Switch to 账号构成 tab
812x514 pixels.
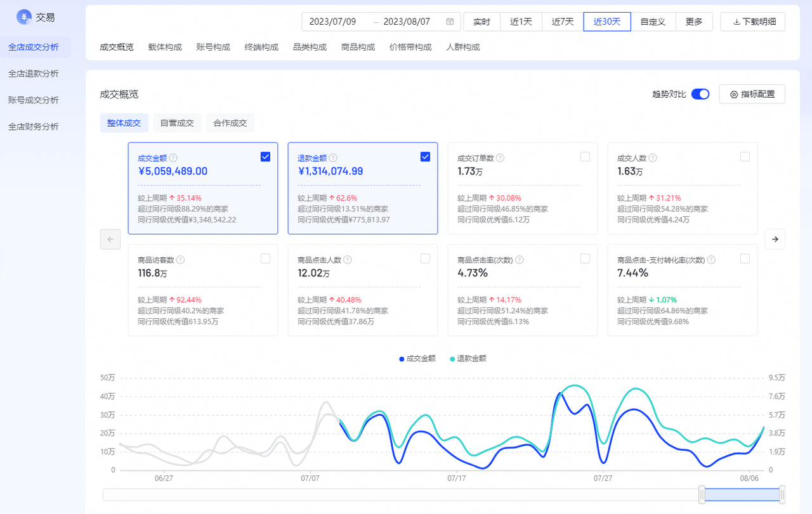tap(213, 47)
